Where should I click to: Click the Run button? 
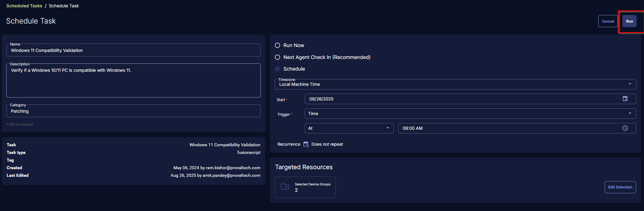coord(629,21)
